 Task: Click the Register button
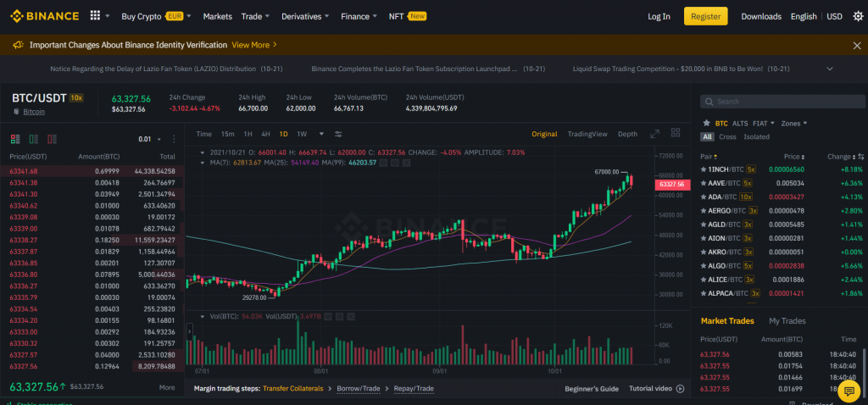pos(706,16)
